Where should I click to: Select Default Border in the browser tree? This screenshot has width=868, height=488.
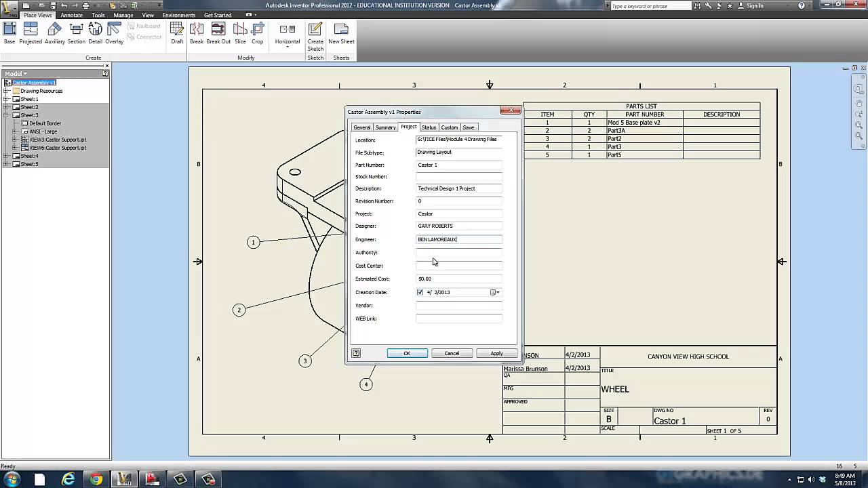click(x=45, y=123)
